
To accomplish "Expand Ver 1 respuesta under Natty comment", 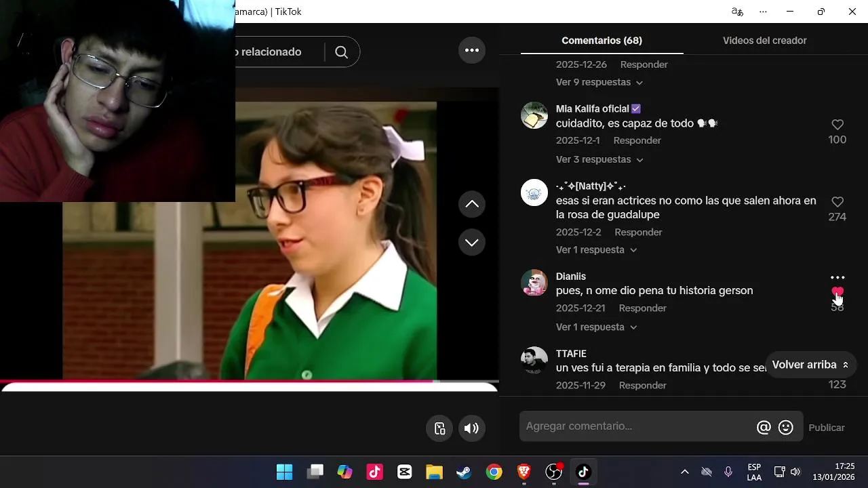I will [x=597, y=250].
